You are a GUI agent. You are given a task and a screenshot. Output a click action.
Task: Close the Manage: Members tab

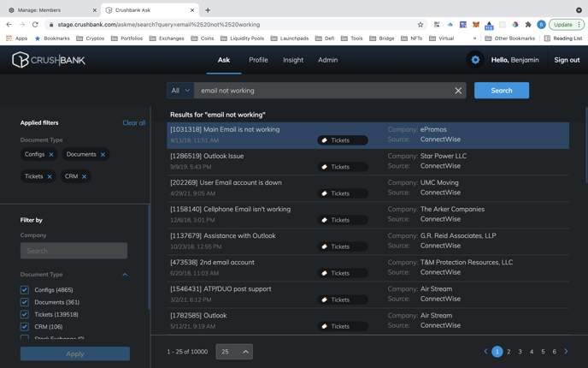point(95,10)
